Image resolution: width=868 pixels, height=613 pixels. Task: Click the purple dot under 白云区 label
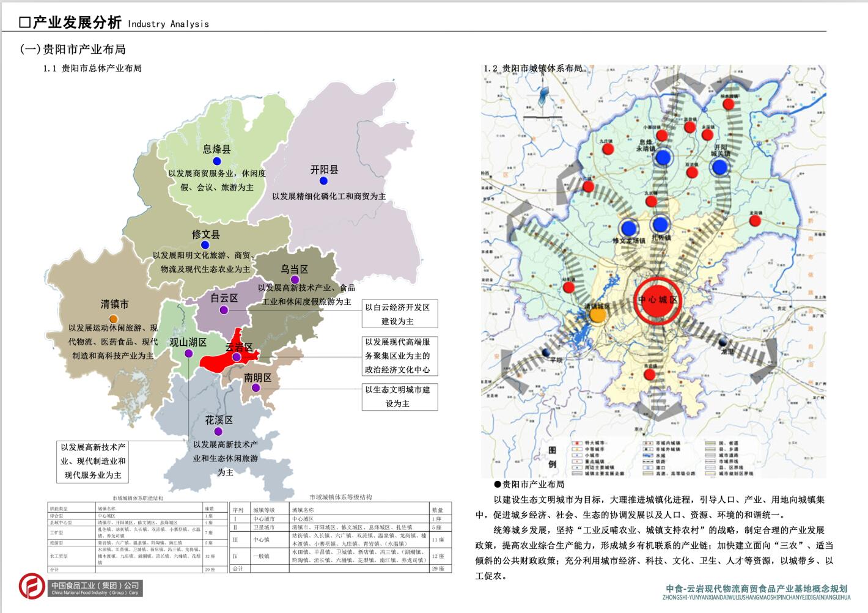tap(224, 310)
